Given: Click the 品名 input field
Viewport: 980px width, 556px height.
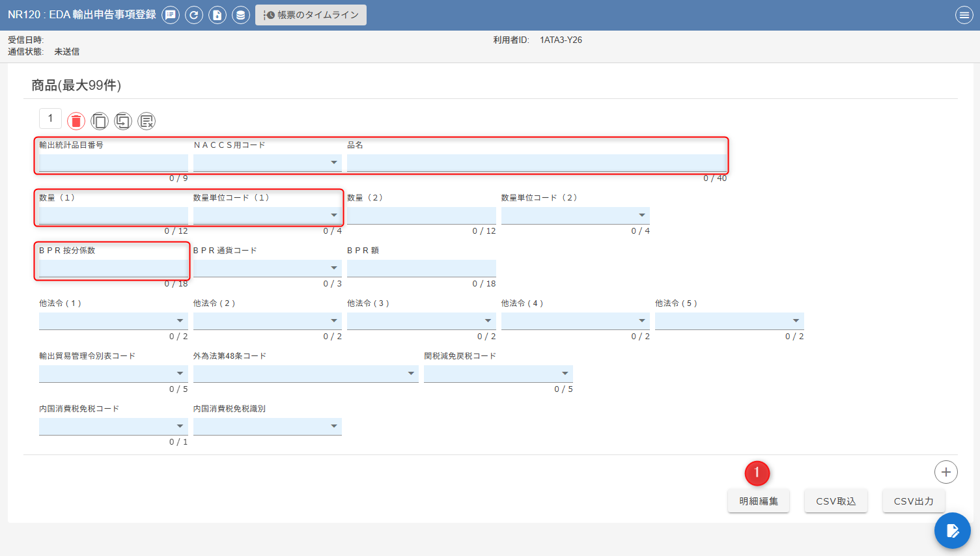Looking at the screenshot, I should [536, 163].
